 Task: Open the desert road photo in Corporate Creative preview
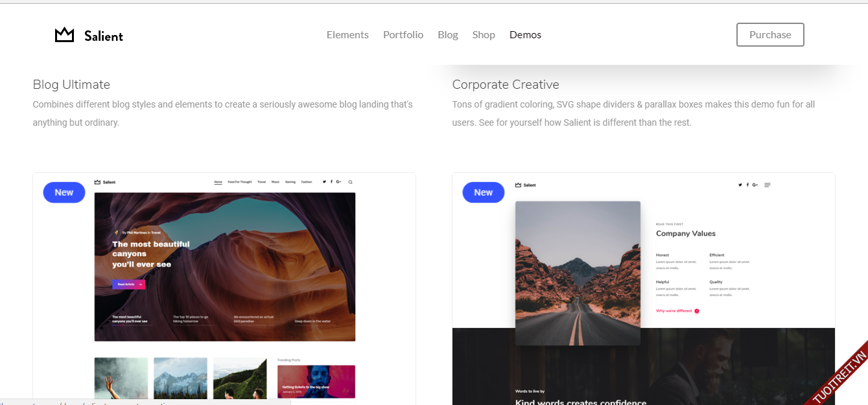578,272
